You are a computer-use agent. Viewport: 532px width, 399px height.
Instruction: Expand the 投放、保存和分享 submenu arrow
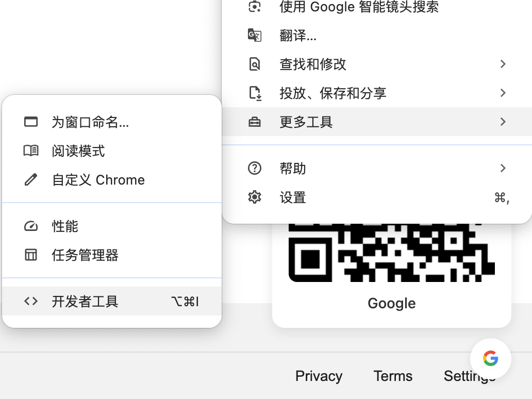click(x=503, y=93)
